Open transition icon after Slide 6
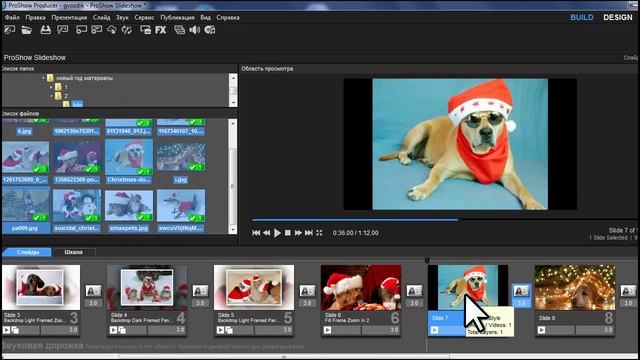This screenshot has width=640, height=360. coord(414,291)
